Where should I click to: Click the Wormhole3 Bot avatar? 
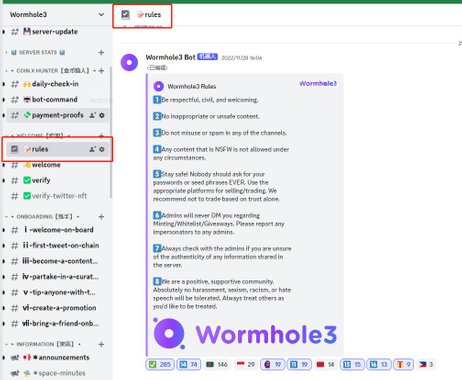click(x=129, y=62)
